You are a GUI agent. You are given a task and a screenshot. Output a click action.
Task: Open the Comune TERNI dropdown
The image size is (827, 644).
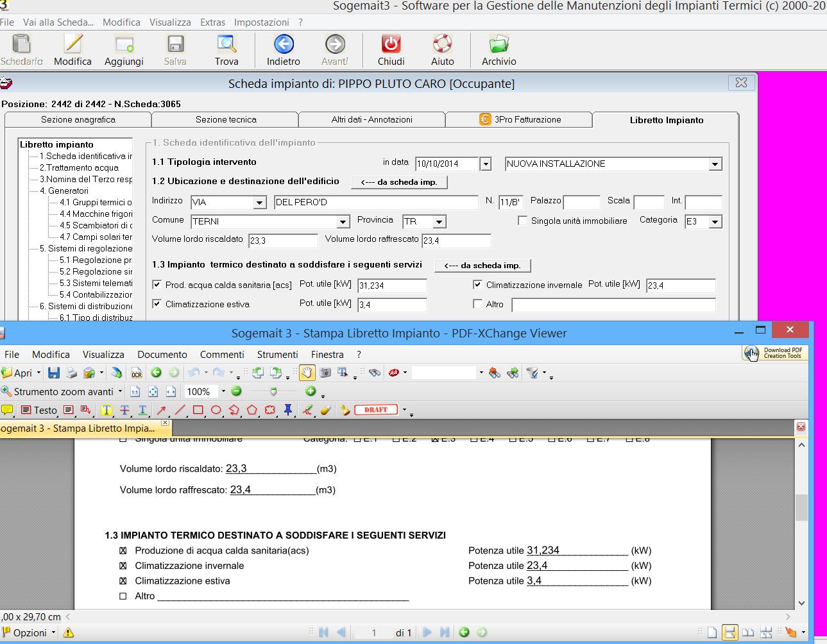click(x=343, y=222)
